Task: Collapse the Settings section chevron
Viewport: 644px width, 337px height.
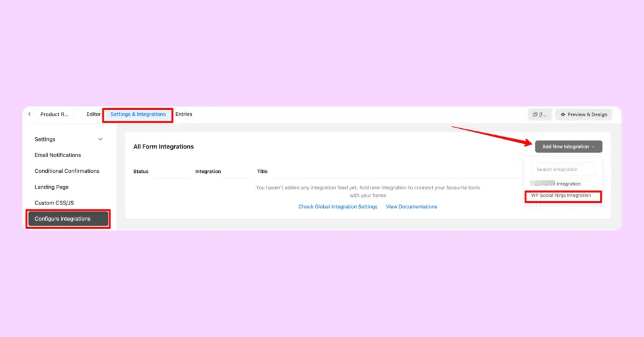Action: 100,140
